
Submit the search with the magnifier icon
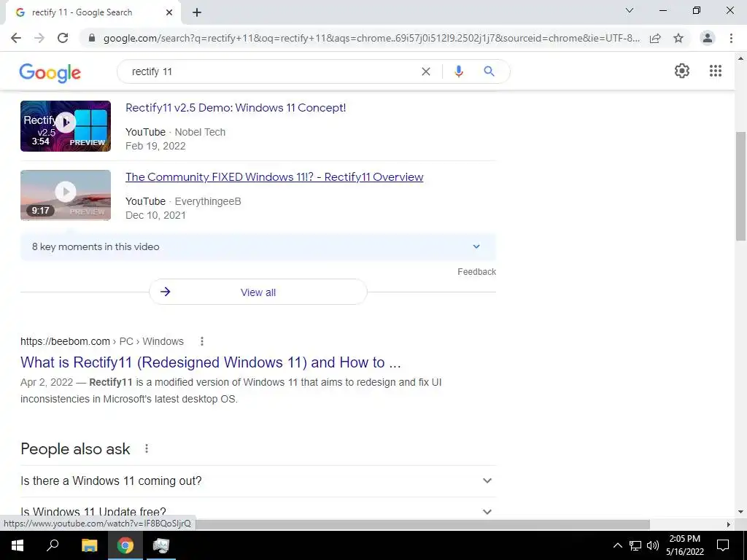coord(489,71)
